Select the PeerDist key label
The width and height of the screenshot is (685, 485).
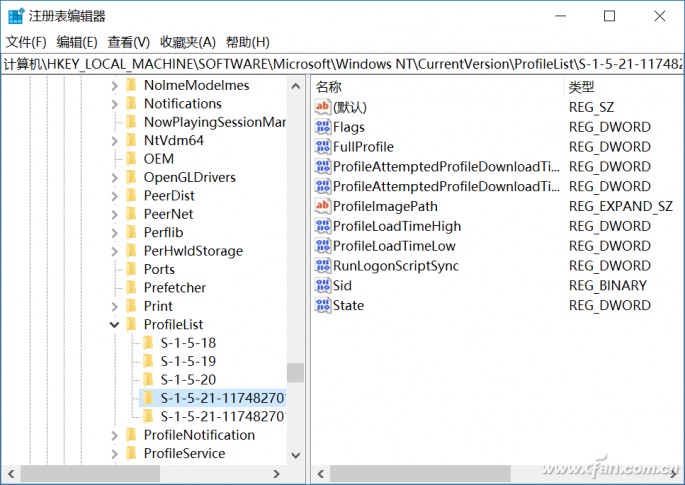click(x=169, y=196)
